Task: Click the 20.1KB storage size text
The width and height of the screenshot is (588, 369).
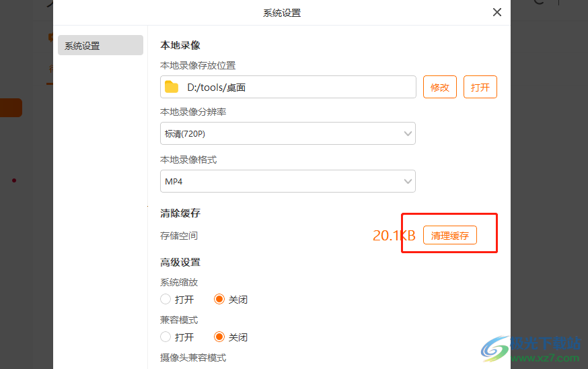Action: coord(394,236)
